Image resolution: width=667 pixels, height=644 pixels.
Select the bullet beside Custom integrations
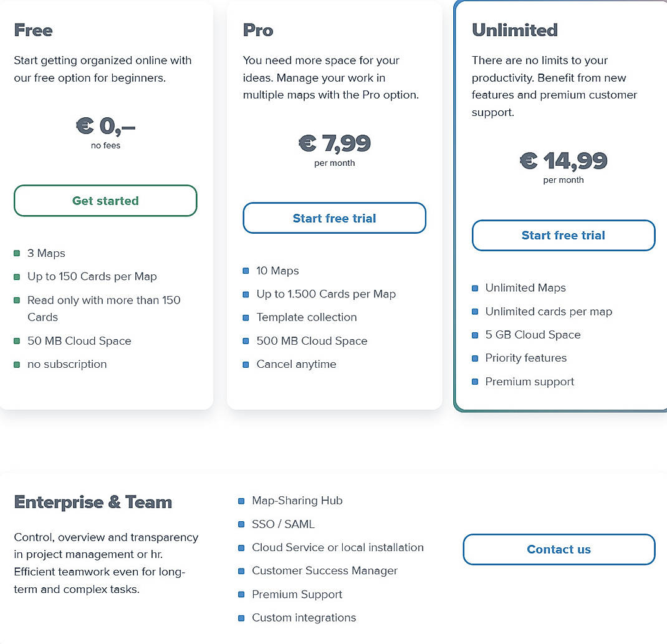pos(241,618)
